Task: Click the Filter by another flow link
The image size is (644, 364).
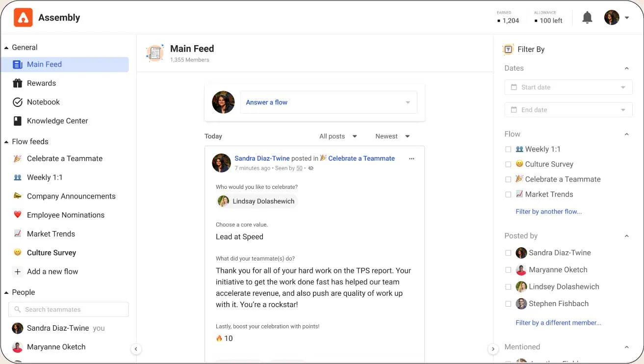Action: (549, 211)
